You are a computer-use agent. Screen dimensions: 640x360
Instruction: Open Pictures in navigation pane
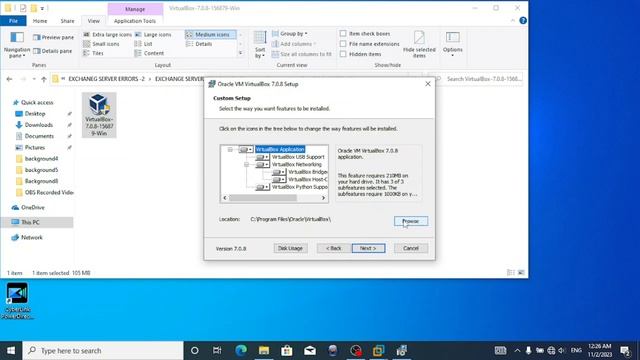click(35, 147)
